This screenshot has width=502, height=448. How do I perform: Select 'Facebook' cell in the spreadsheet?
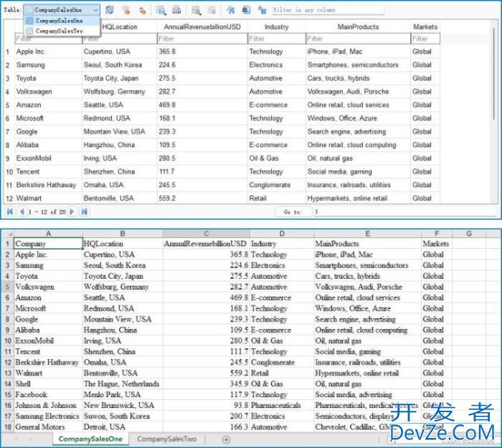[48, 394]
